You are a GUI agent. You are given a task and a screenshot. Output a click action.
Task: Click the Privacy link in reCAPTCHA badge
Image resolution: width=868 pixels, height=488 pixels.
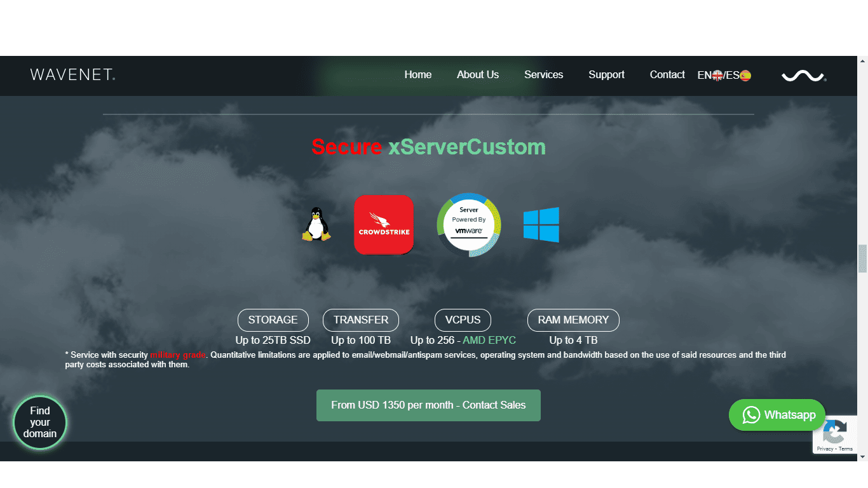coord(825,449)
